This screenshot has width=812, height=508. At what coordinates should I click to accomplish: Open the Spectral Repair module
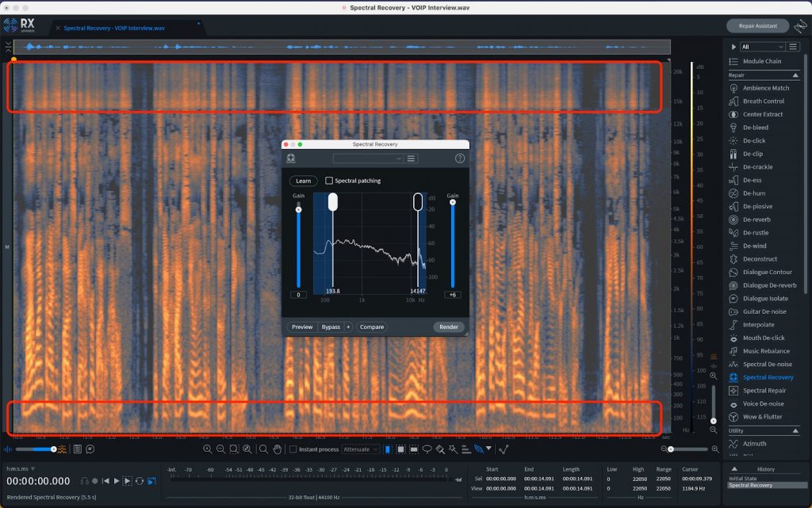pyautogui.click(x=757, y=391)
